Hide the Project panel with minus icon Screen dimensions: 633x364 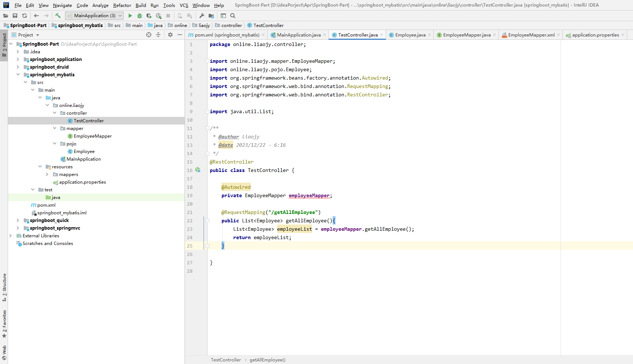pos(180,35)
